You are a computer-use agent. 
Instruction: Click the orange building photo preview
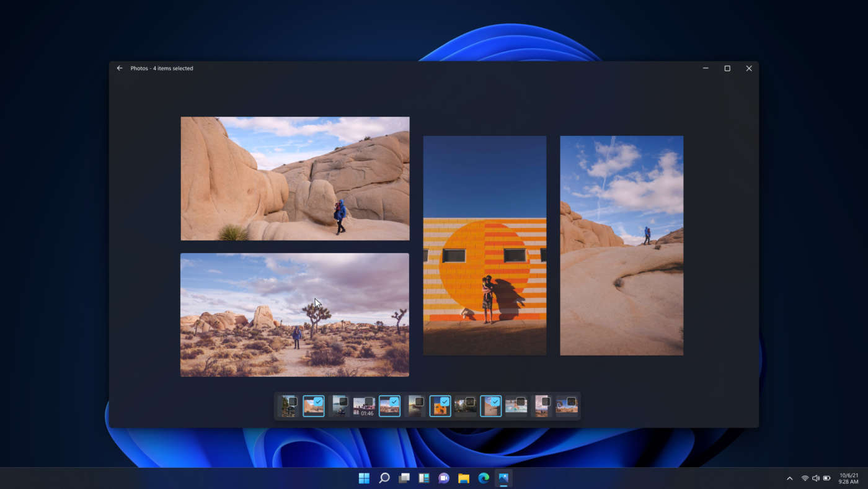(485, 245)
